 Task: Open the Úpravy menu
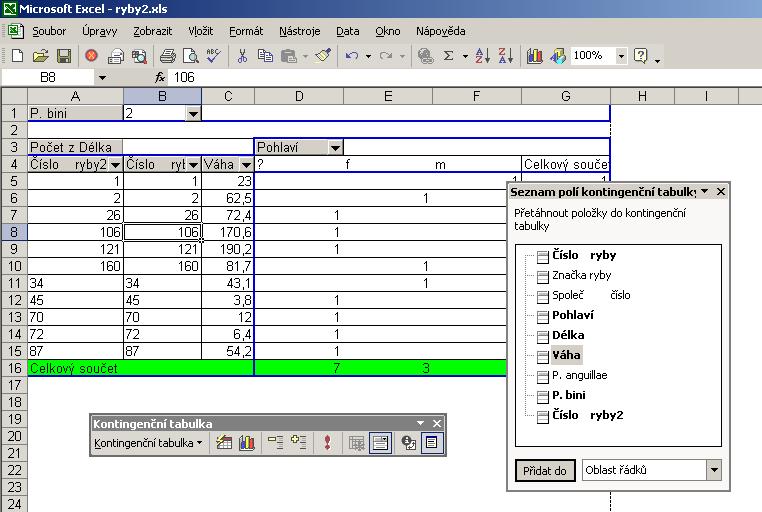click(100, 31)
